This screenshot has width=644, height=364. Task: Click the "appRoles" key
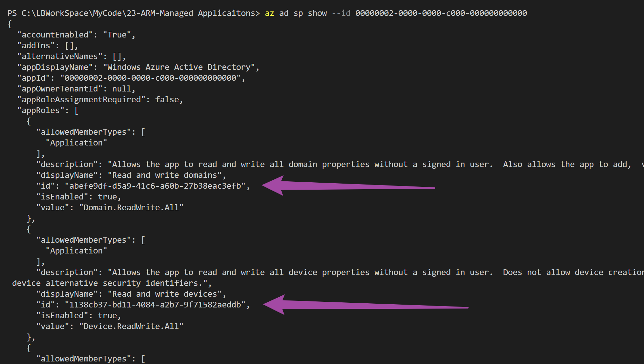(41, 111)
